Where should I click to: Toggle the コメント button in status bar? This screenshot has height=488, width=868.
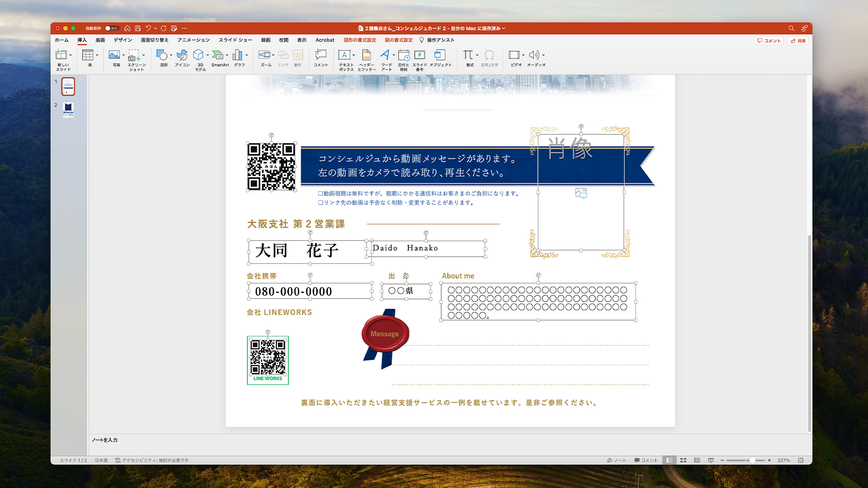pos(646,460)
